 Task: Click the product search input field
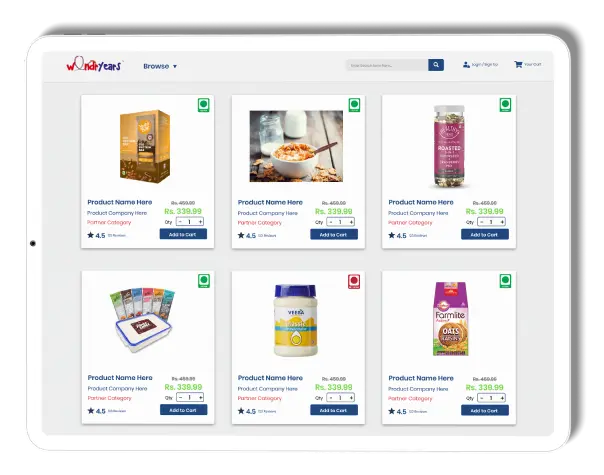point(387,65)
